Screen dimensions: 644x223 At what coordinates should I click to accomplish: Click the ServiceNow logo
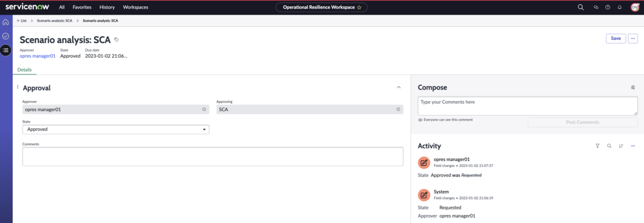[x=27, y=7]
